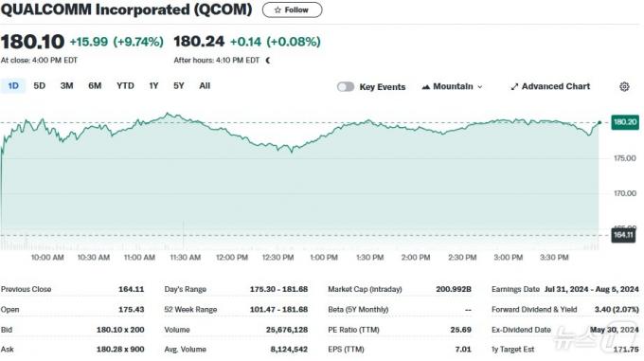644x361 pixels.
Task: Click the star Follow button
Action: coord(292,9)
